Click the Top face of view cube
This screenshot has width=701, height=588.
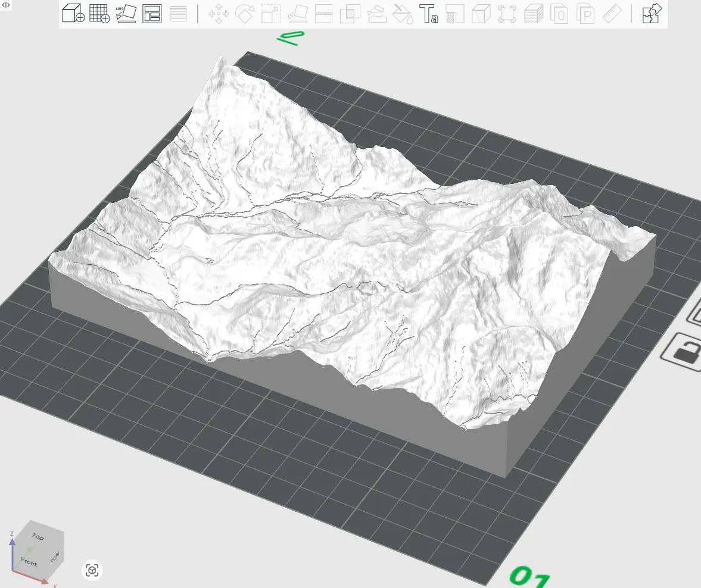click(39, 536)
